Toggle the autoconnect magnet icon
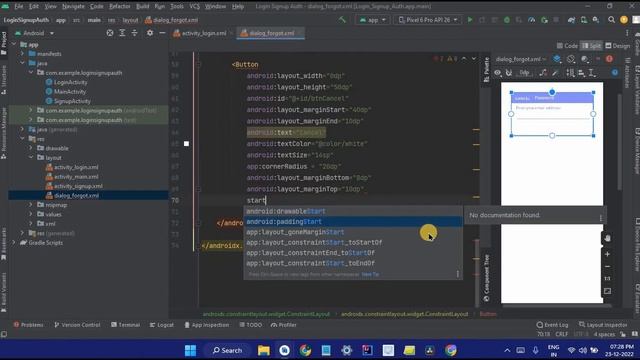Screen dimensions: 640x360 pos(509,73)
